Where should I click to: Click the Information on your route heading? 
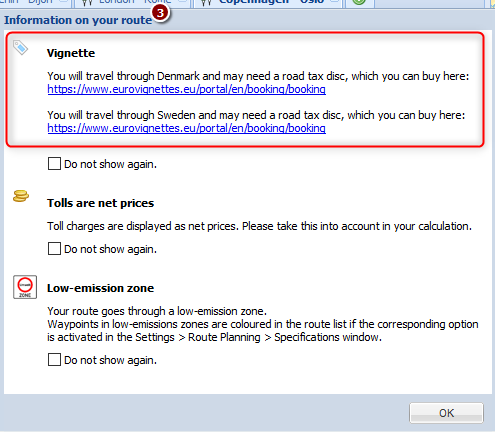click(x=78, y=20)
